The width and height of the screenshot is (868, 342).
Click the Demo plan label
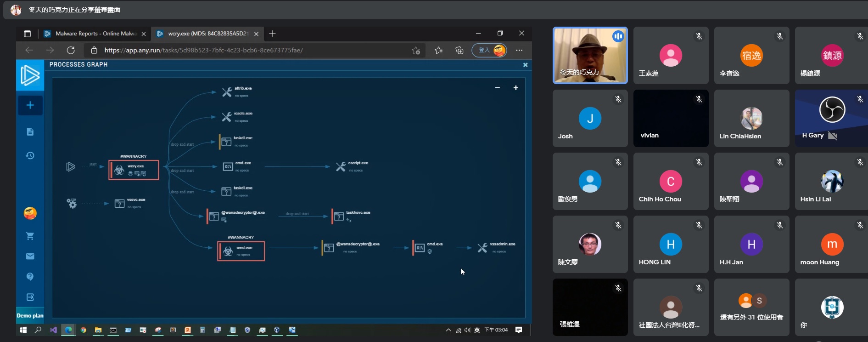tap(30, 315)
